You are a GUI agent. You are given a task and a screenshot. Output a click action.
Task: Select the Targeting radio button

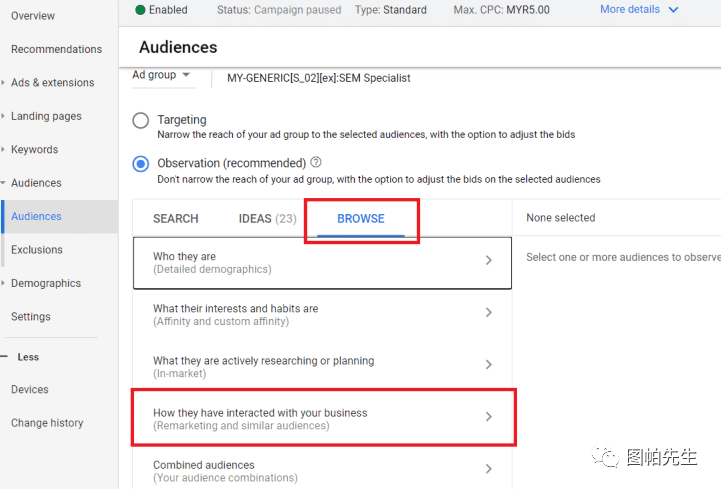coord(141,121)
